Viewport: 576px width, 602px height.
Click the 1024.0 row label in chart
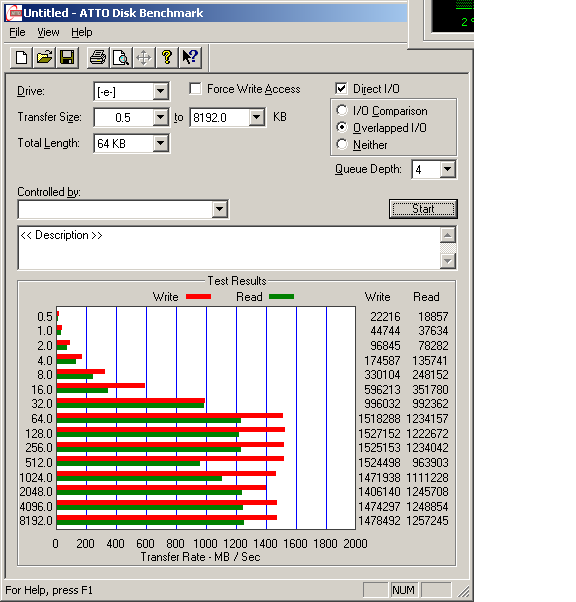point(36,478)
